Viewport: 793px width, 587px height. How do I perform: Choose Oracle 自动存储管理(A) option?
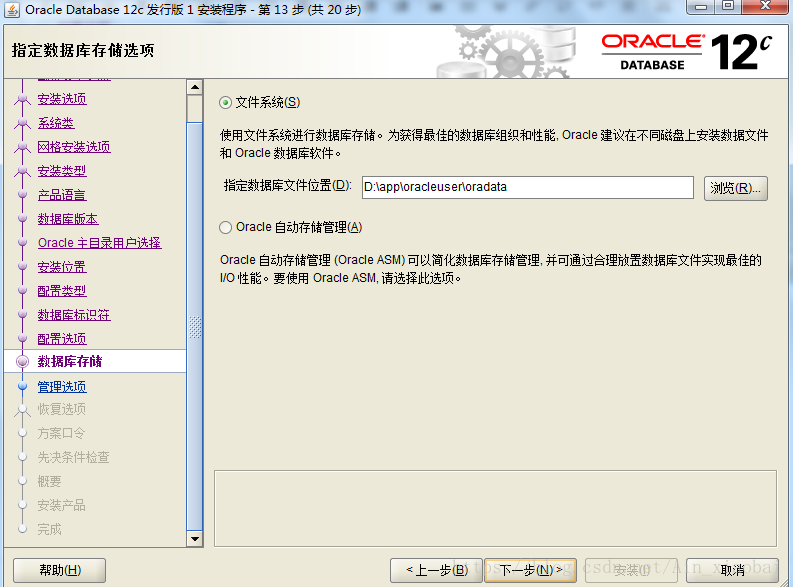226,228
